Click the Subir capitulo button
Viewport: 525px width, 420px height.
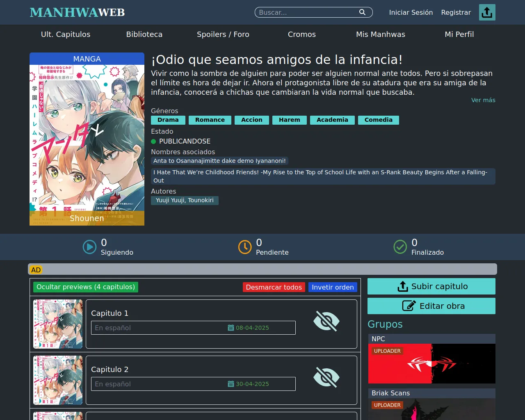(431, 286)
